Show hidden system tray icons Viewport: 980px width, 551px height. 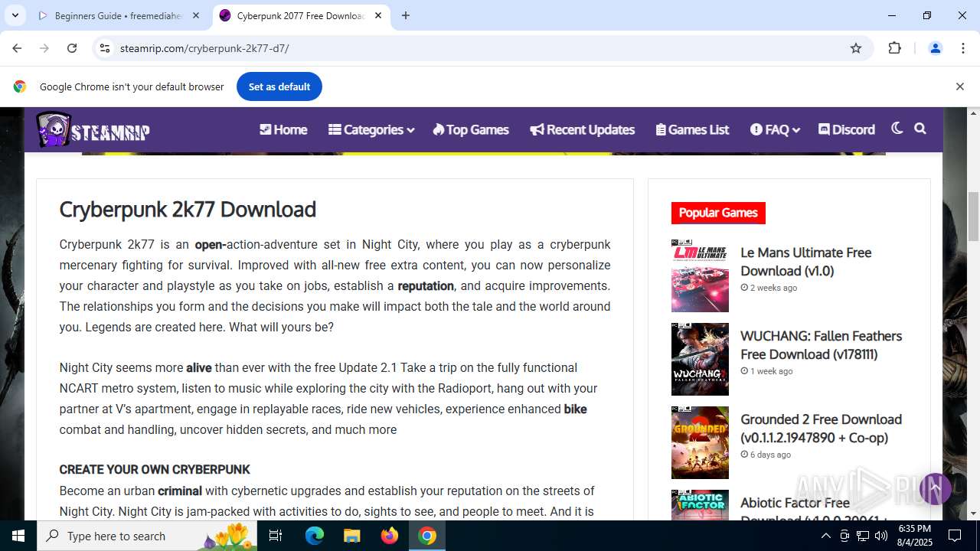(x=825, y=536)
